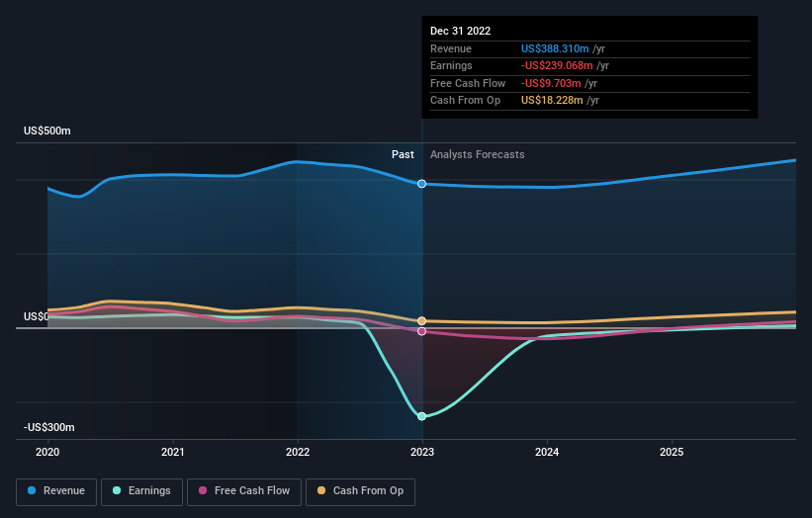Click the US$18.228m cash from op value
Image resolution: width=812 pixels, height=518 pixels.
pyautogui.click(x=552, y=101)
